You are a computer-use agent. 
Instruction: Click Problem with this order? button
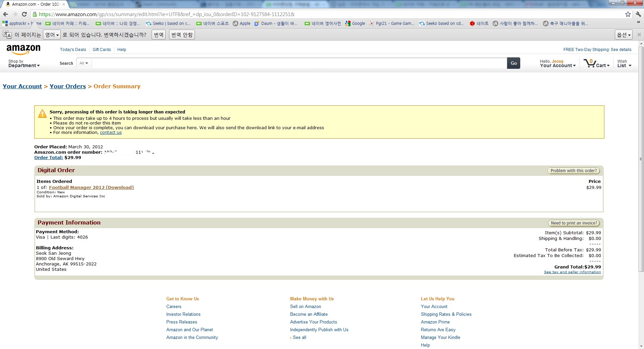(574, 171)
